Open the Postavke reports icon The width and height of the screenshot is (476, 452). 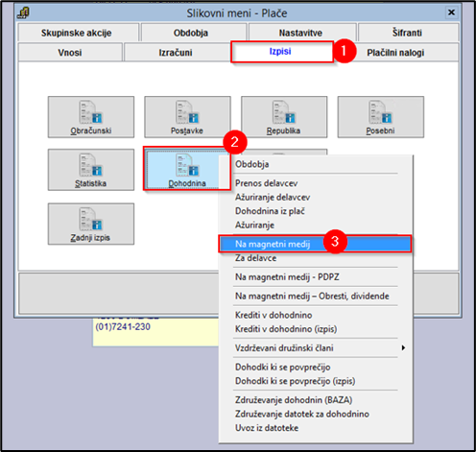(x=187, y=117)
